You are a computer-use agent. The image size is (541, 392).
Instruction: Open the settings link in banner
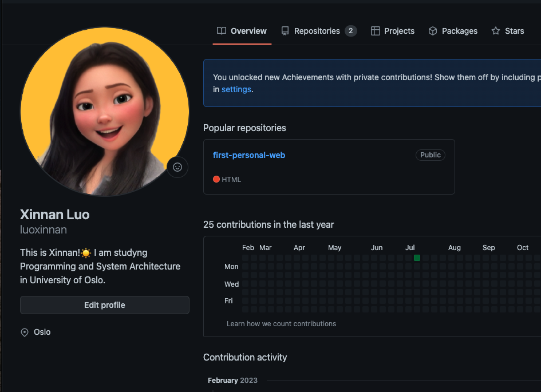(x=236, y=89)
